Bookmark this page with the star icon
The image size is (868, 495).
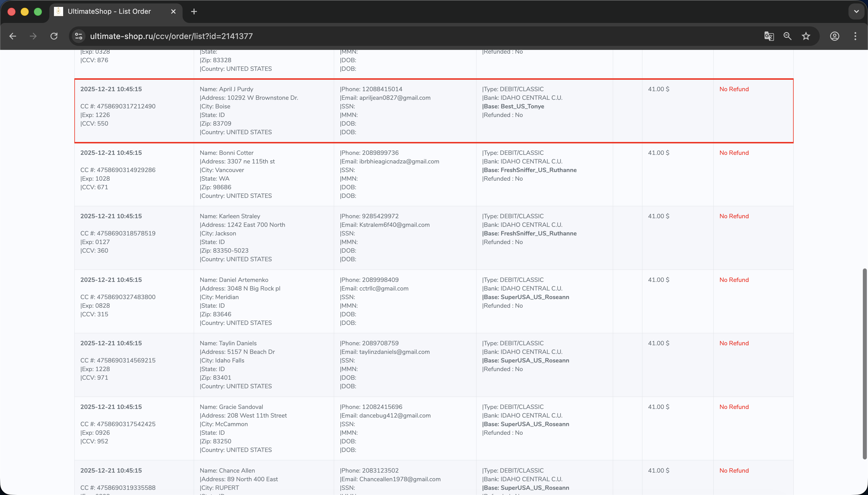(x=806, y=36)
